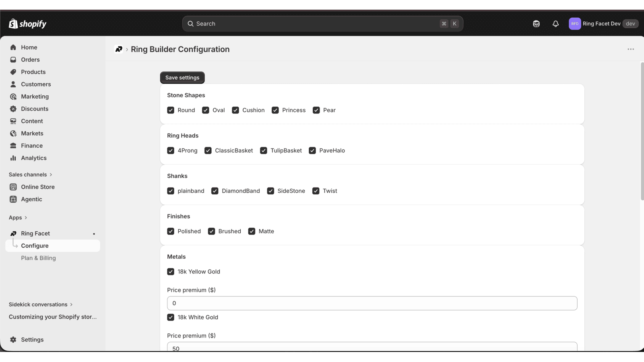The width and height of the screenshot is (644, 362).
Task: Click the Online Store icon
Action: 13,187
